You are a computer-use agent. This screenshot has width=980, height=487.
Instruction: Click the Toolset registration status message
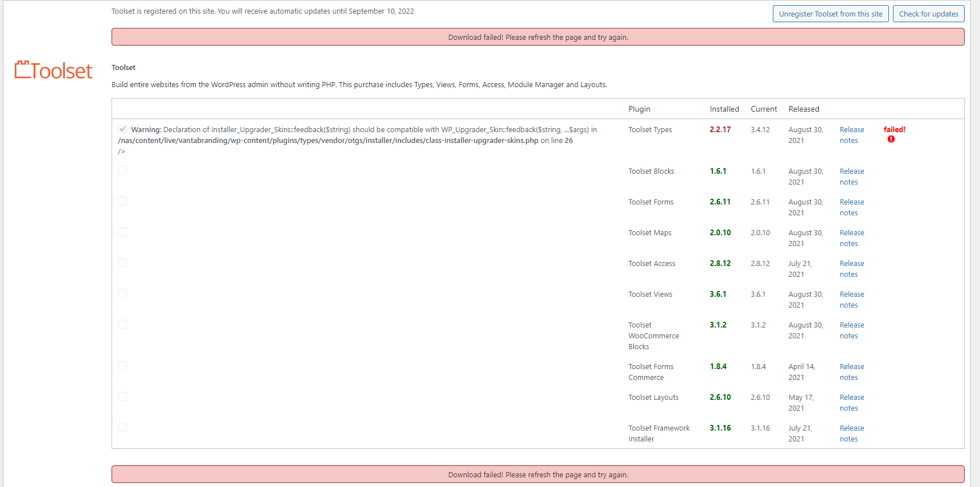click(x=262, y=11)
